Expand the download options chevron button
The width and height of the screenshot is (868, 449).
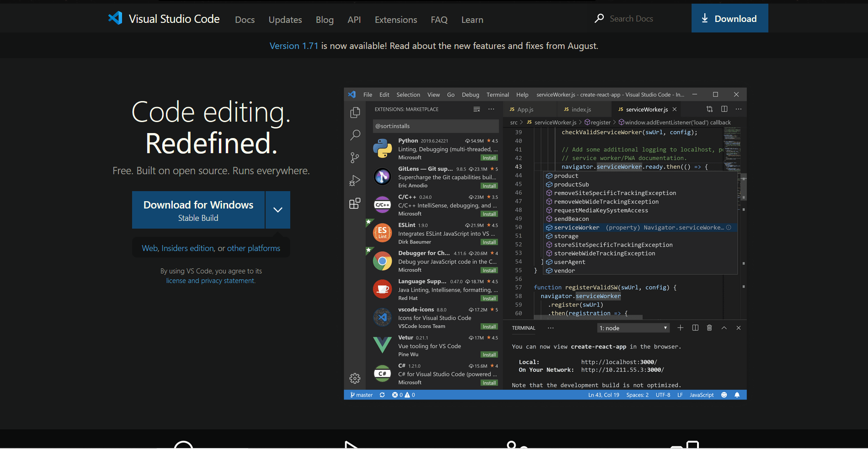pyautogui.click(x=278, y=210)
